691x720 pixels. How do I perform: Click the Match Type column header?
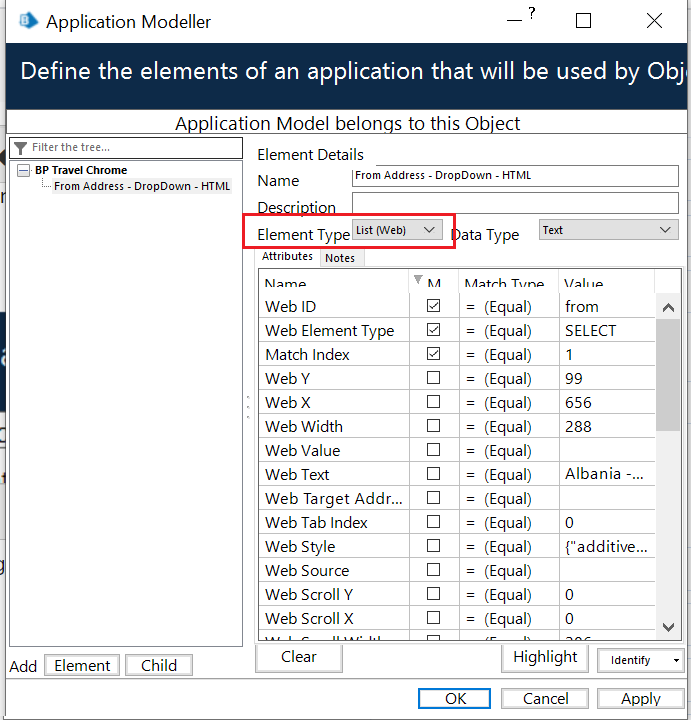click(508, 282)
